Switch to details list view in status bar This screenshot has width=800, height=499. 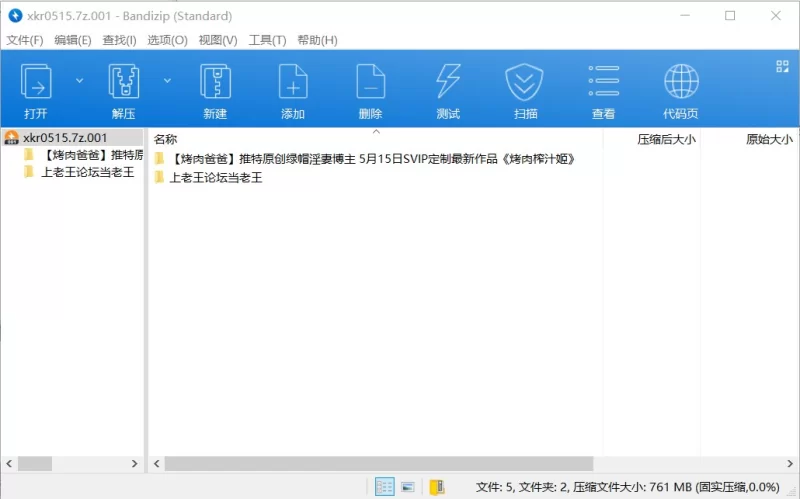(x=384, y=487)
